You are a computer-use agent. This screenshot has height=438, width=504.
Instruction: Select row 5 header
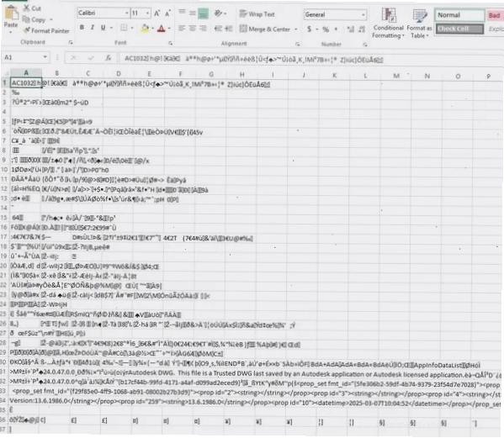4,121
